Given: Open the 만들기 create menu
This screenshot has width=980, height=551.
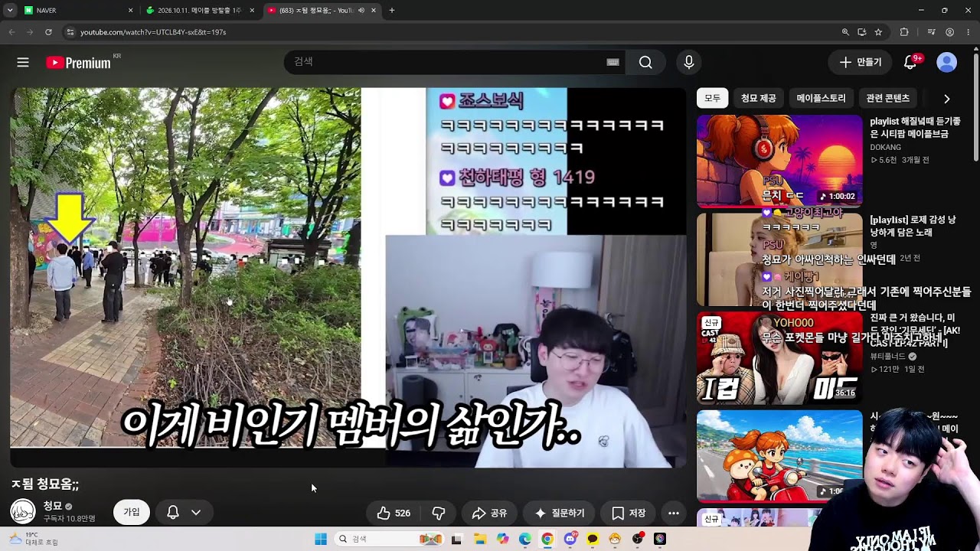Looking at the screenshot, I should point(861,63).
